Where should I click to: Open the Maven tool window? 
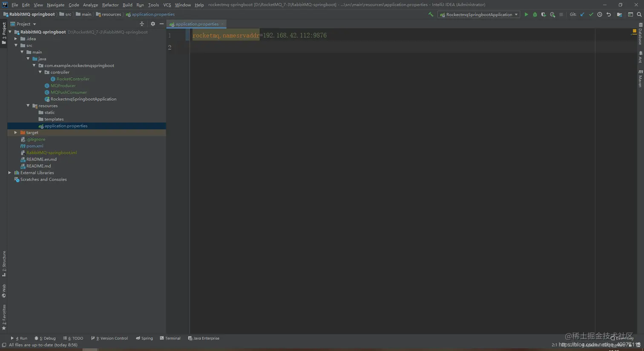tap(640, 79)
